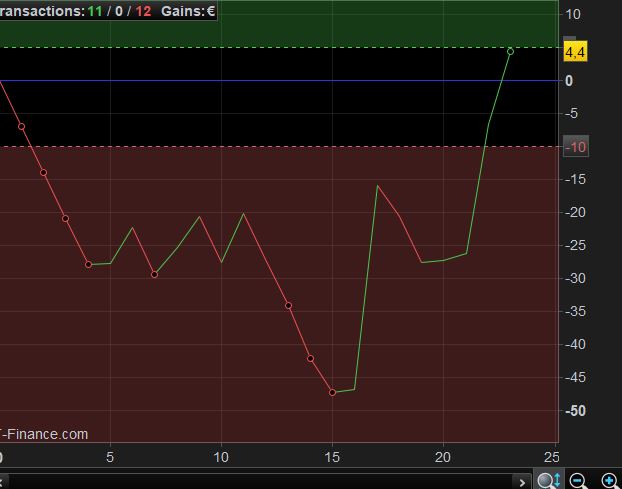Click the -5 value on the vertical axis
Image resolution: width=622 pixels, height=489 pixels.
tap(571, 113)
